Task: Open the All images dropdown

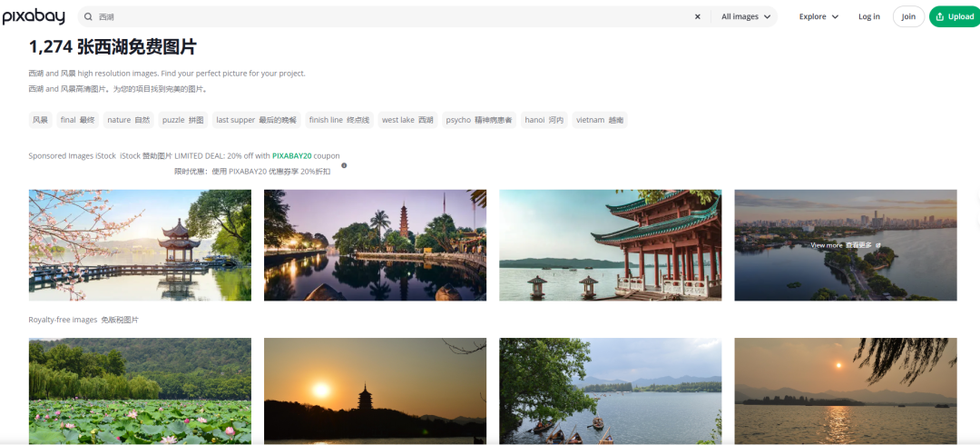Action: (746, 17)
